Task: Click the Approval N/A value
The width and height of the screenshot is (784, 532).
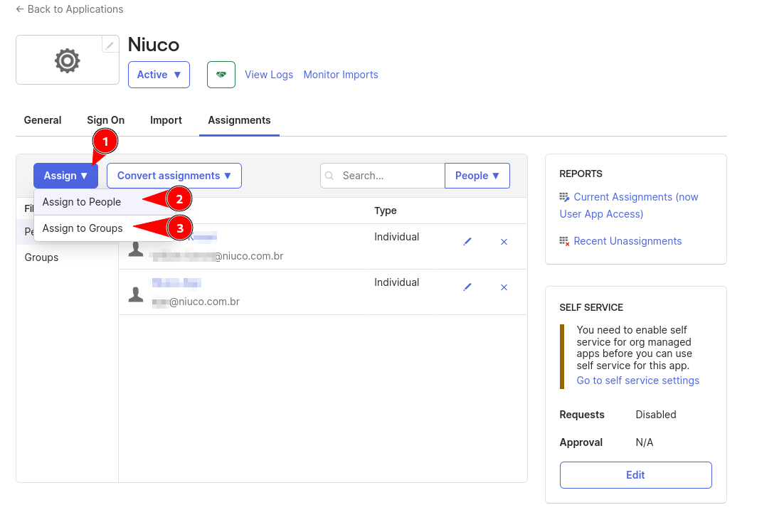Action: [x=644, y=442]
